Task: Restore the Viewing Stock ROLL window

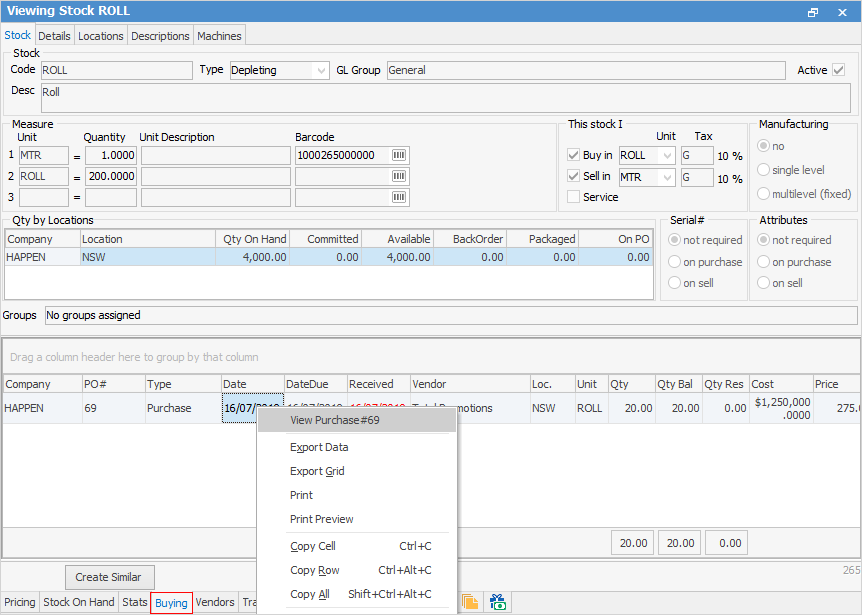Action: pos(813,11)
